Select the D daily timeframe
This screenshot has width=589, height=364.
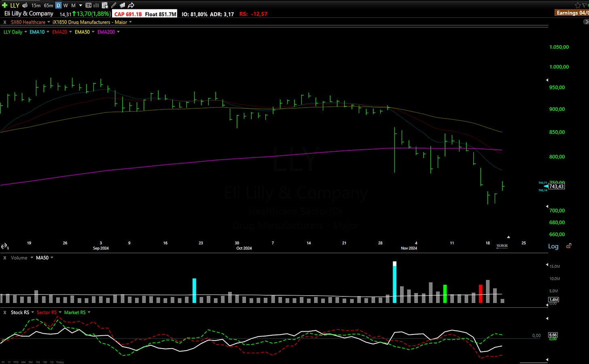pos(58,5)
